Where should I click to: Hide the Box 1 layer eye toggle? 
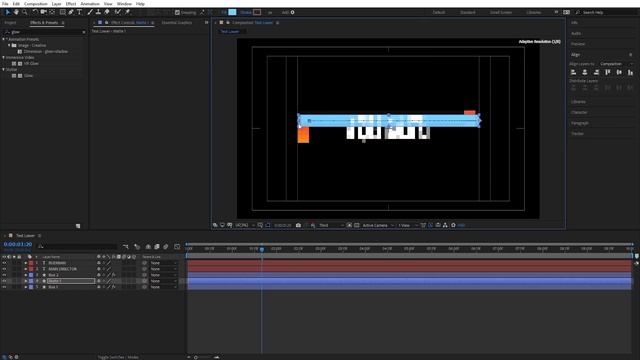click(x=4, y=287)
